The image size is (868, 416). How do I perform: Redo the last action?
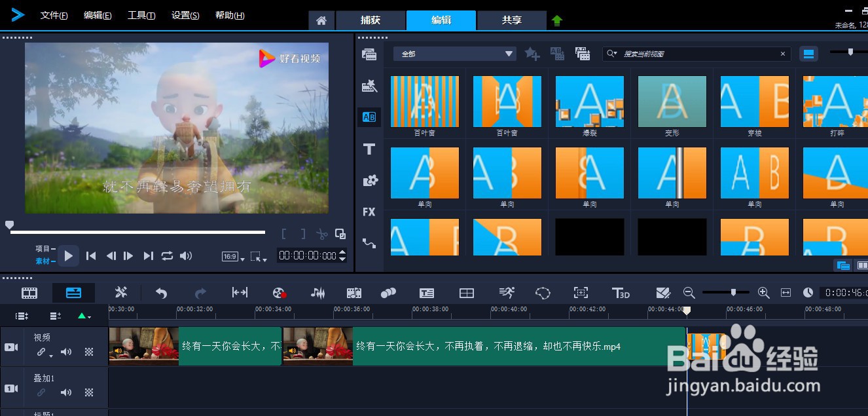click(x=200, y=293)
